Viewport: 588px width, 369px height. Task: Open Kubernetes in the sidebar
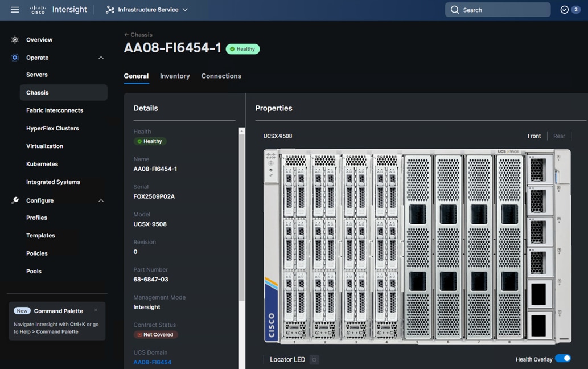click(42, 164)
